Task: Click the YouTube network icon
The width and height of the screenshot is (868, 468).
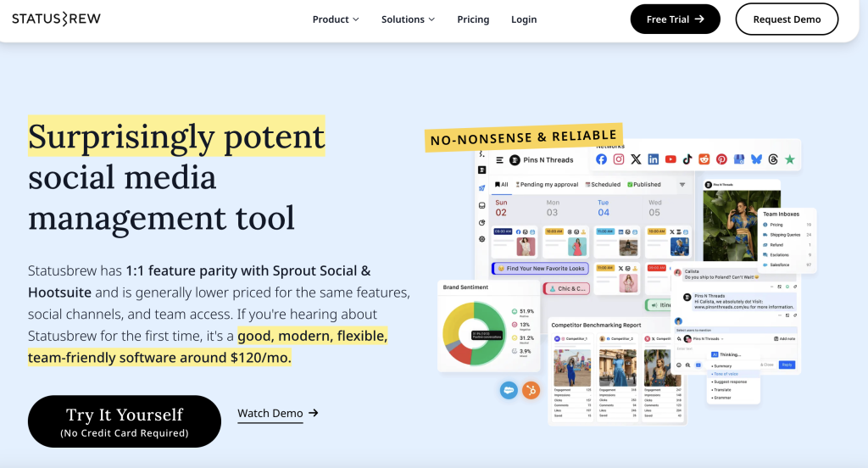Action: (670, 159)
